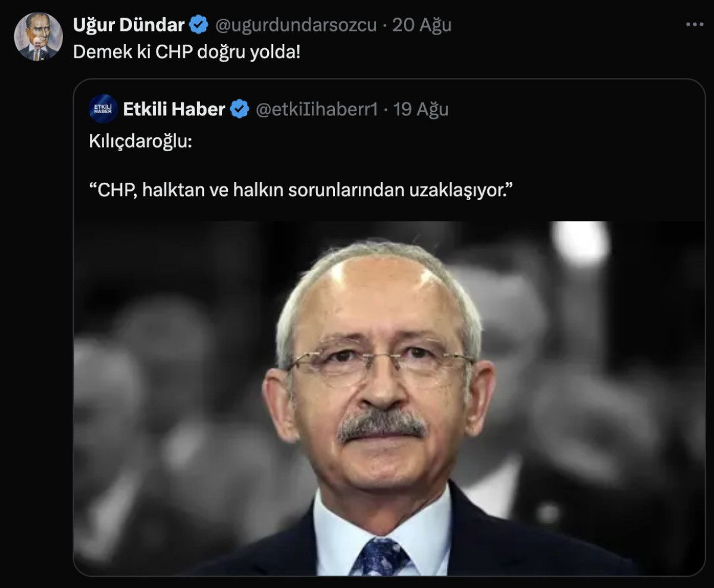This screenshot has height=588, width=714.
Task: Click the tweet text Demek ki CHP doğru yolda
Action: 187,52
